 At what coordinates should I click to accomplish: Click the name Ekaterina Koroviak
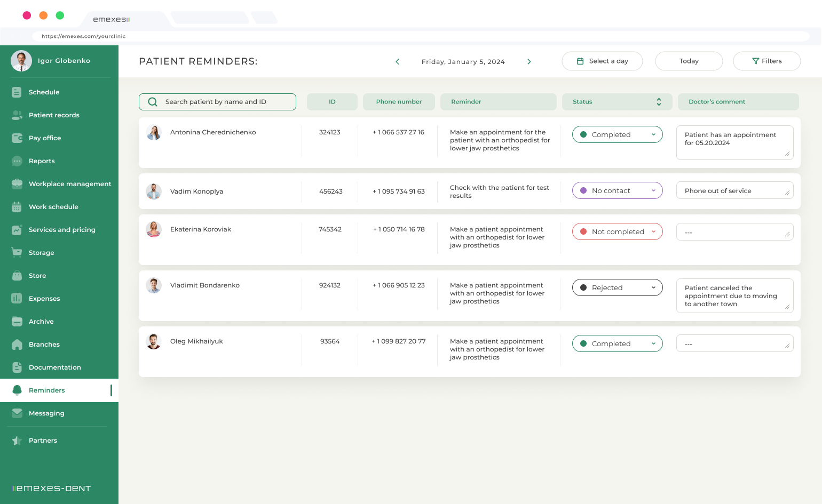201,229
